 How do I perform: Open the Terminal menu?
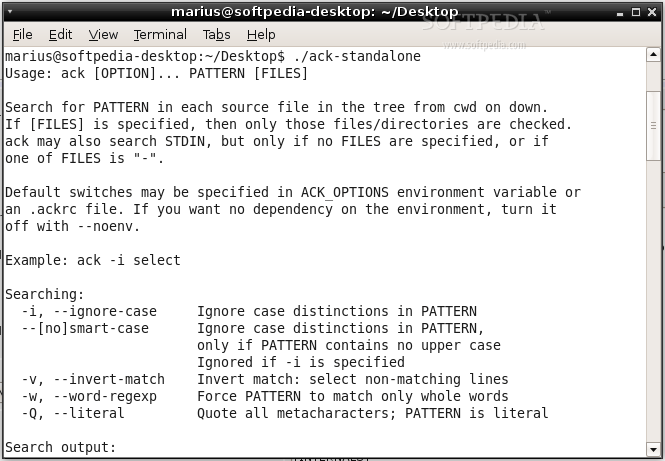(160, 35)
